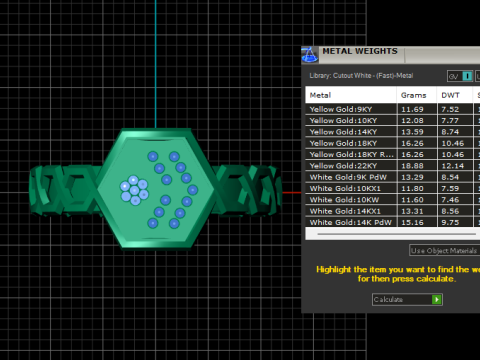Sort by the Metal column header
The height and width of the screenshot is (360, 480).
pyautogui.click(x=351, y=95)
